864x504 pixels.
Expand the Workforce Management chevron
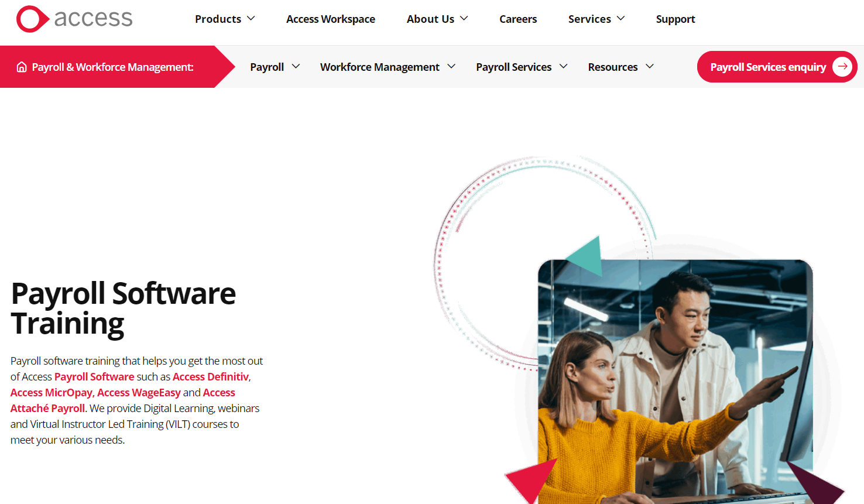point(451,67)
